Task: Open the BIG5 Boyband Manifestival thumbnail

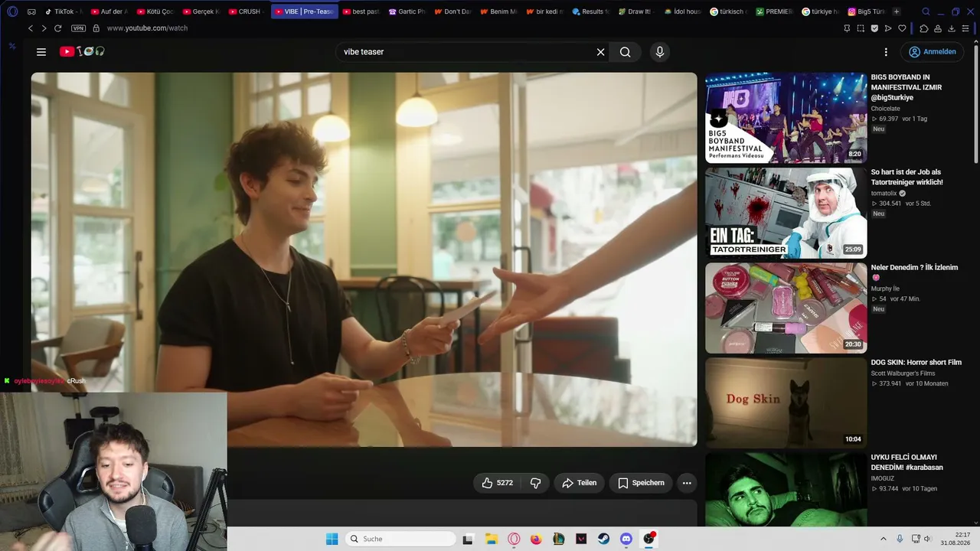Action: (786, 118)
